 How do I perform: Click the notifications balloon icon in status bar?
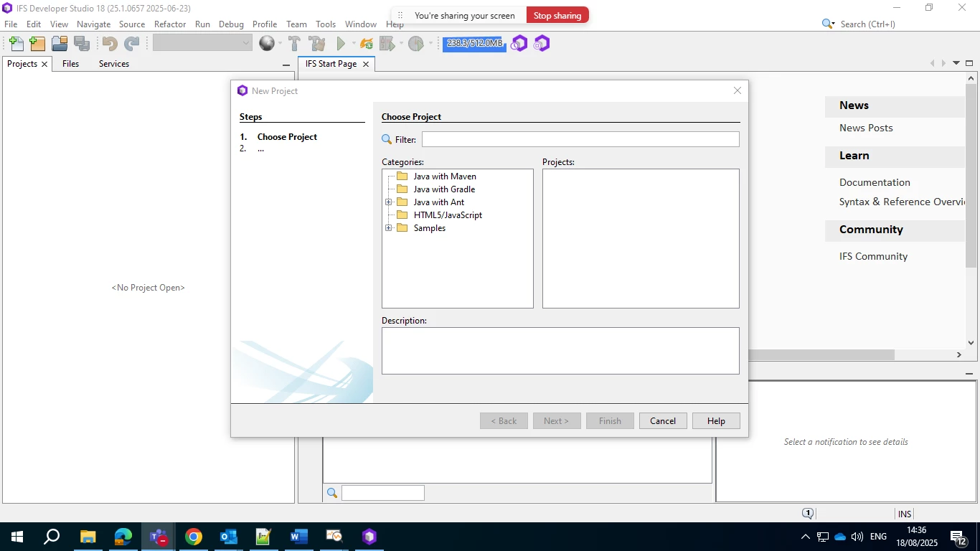coord(808,514)
